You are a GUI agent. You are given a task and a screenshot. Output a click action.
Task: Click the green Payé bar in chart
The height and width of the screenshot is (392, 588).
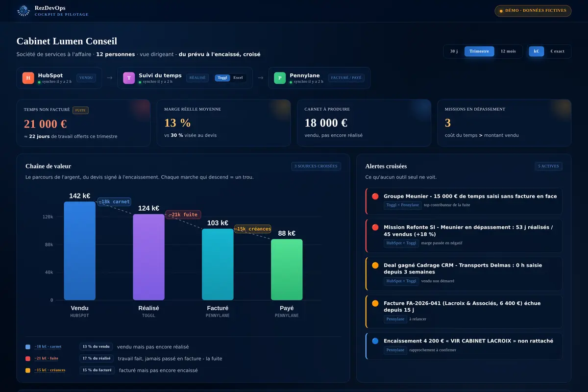click(x=287, y=269)
